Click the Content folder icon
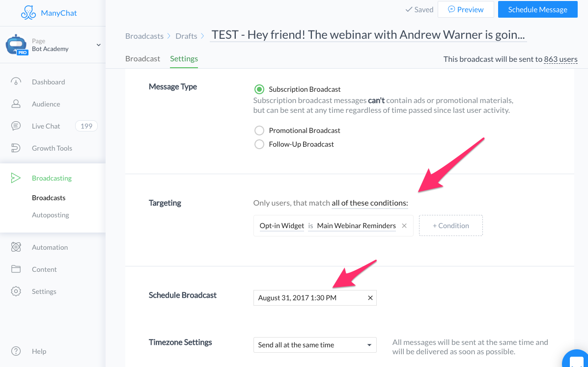 16,269
